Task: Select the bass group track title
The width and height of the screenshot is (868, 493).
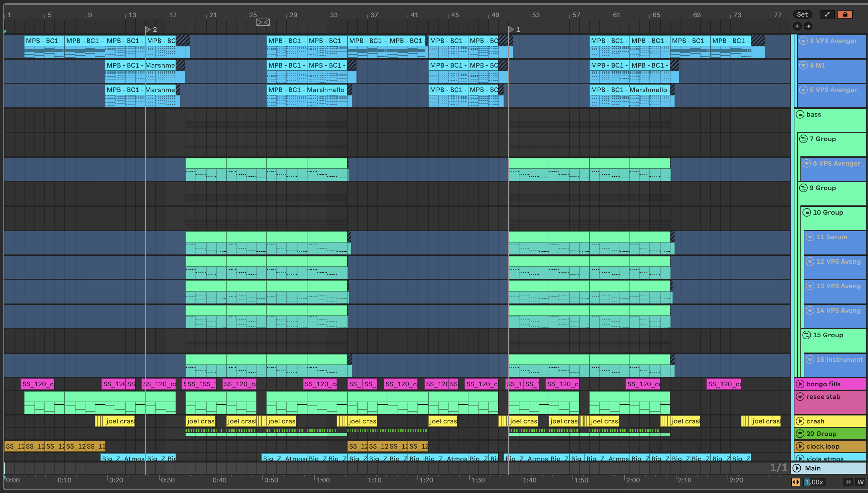Action: (x=813, y=114)
